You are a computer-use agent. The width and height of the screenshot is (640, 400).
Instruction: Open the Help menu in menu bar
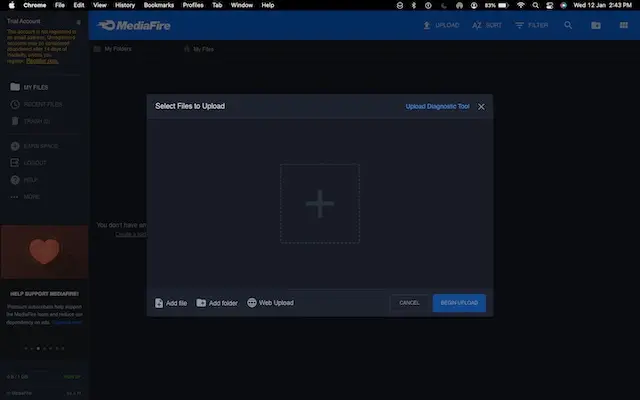coord(268,5)
